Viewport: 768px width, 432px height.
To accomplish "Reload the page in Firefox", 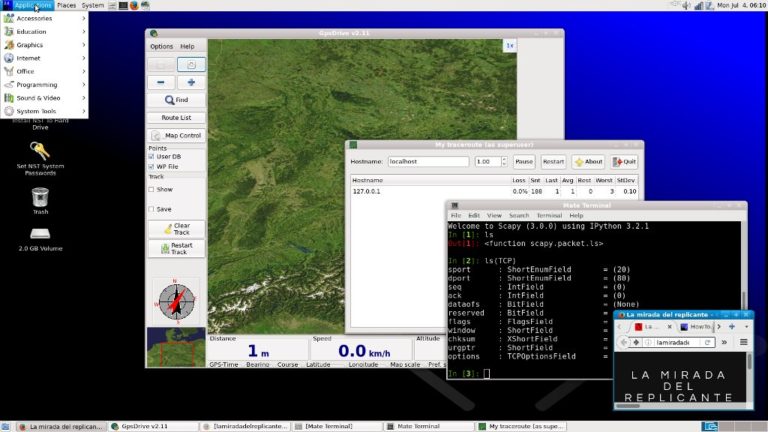I will 707,342.
